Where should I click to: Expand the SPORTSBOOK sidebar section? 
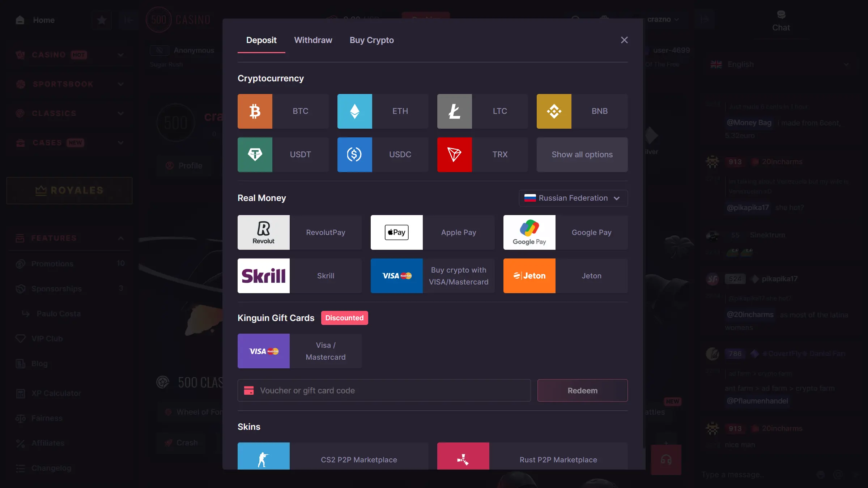pos(69,84)
